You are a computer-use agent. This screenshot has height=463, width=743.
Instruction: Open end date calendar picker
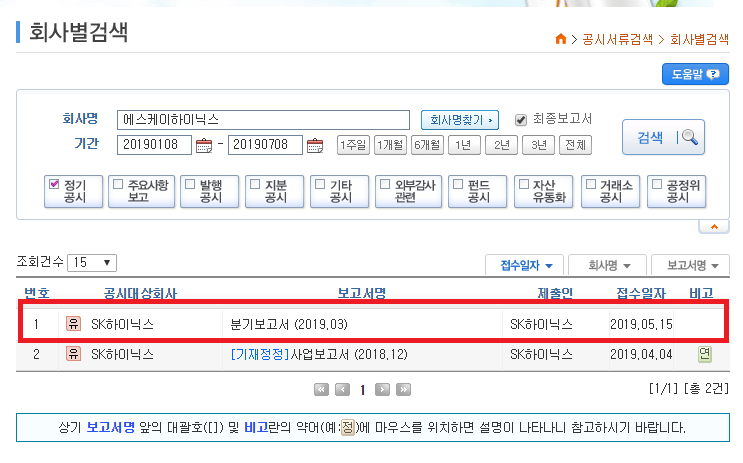[x=315, y=145]
